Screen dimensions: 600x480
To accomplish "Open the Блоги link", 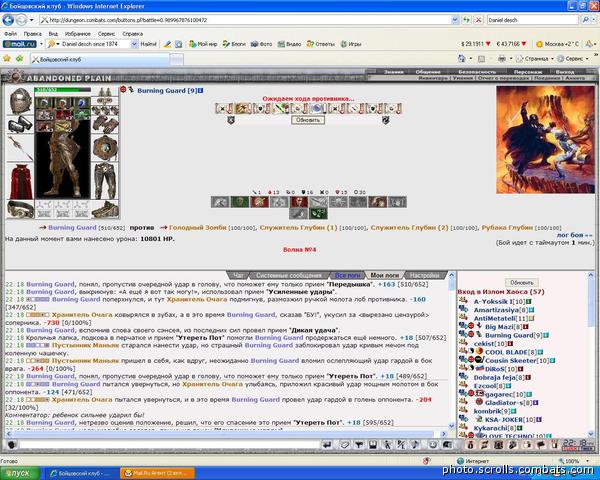I will [x=234, y=44].
